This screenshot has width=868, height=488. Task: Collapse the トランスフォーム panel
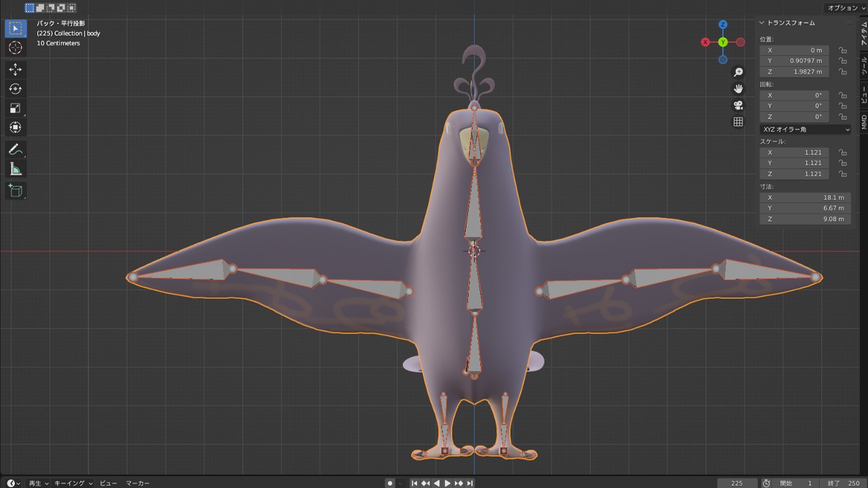click(x=762, y=22)
